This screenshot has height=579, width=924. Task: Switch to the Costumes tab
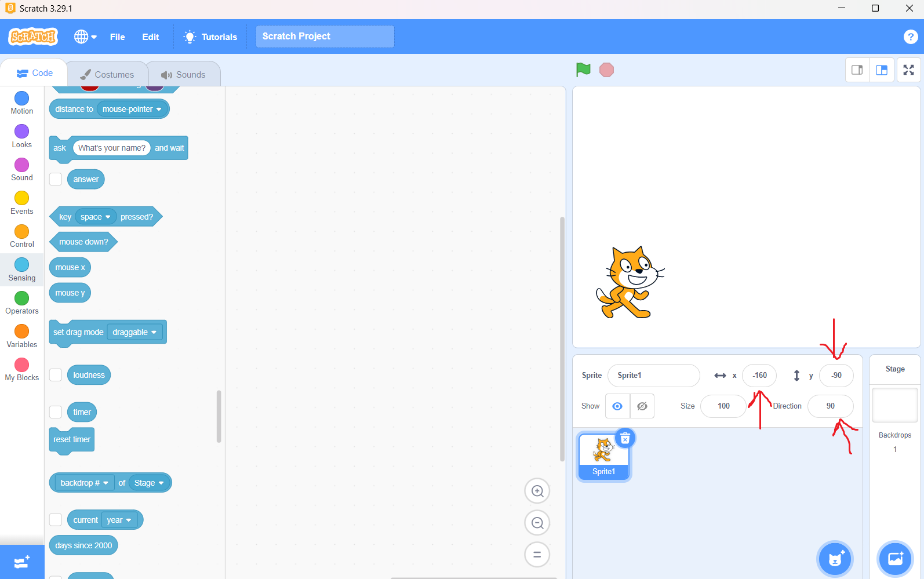[x=108, y=75]
